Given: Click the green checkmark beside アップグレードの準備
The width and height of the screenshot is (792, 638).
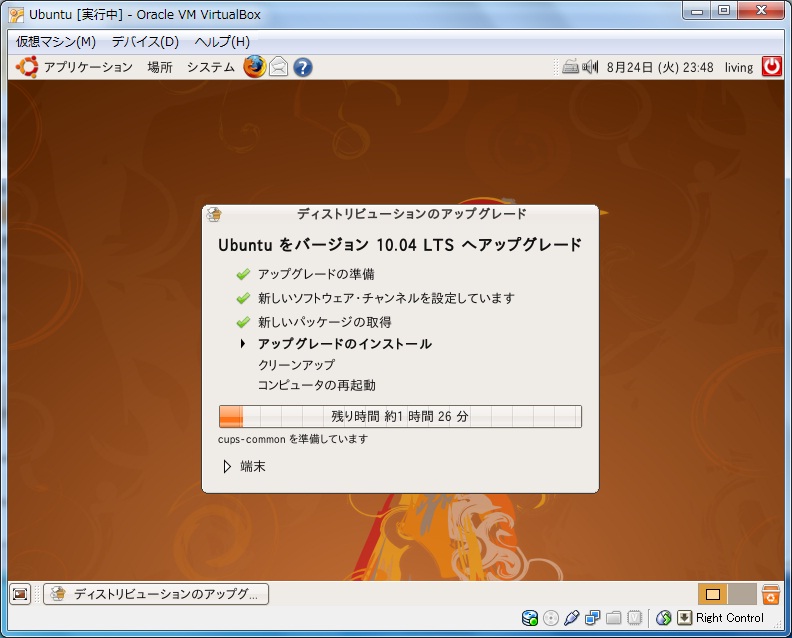Looking at the screenshot, I should (x=243, y=274).
